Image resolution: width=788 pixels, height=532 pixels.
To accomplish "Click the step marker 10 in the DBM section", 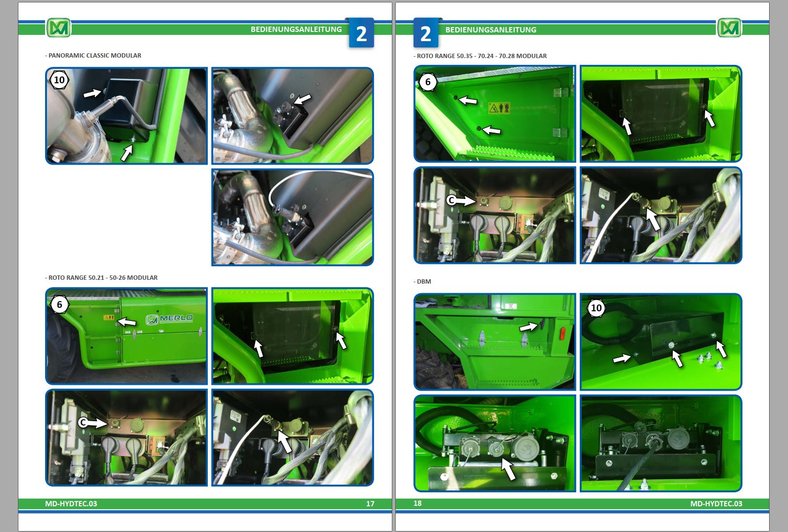I will [595, 307].
